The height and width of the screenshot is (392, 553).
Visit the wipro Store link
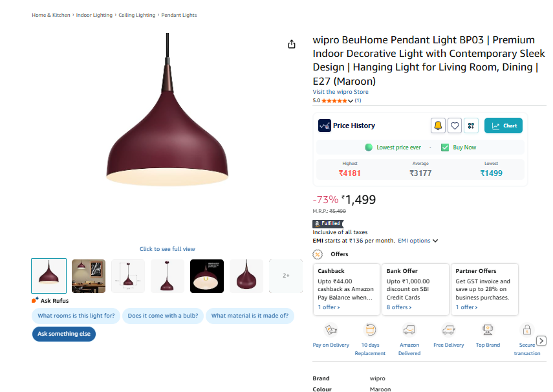[340, 92]
